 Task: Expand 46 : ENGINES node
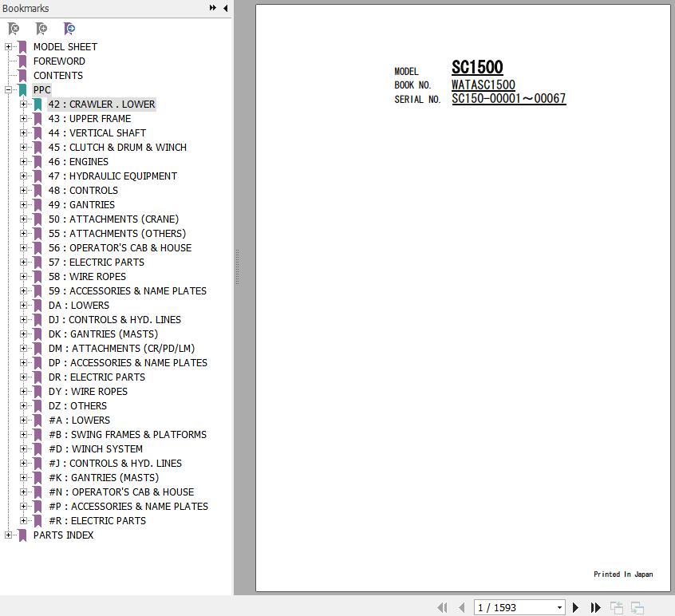23,161
